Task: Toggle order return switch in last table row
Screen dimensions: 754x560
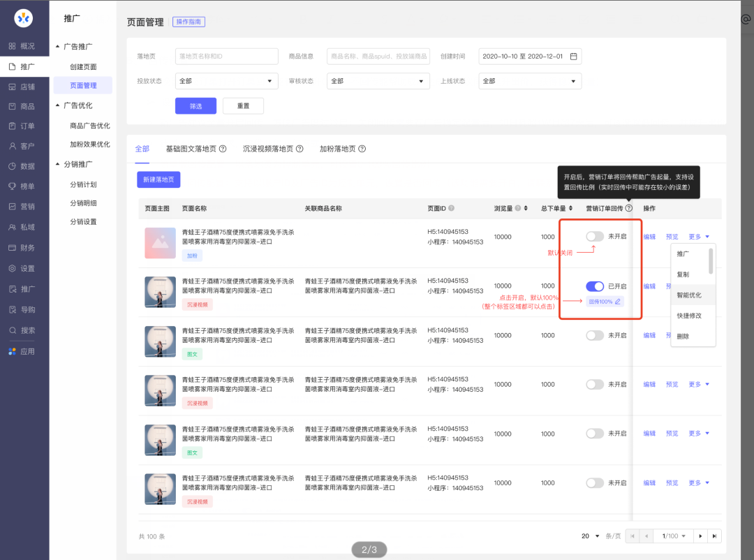Action: coord(595,483)
